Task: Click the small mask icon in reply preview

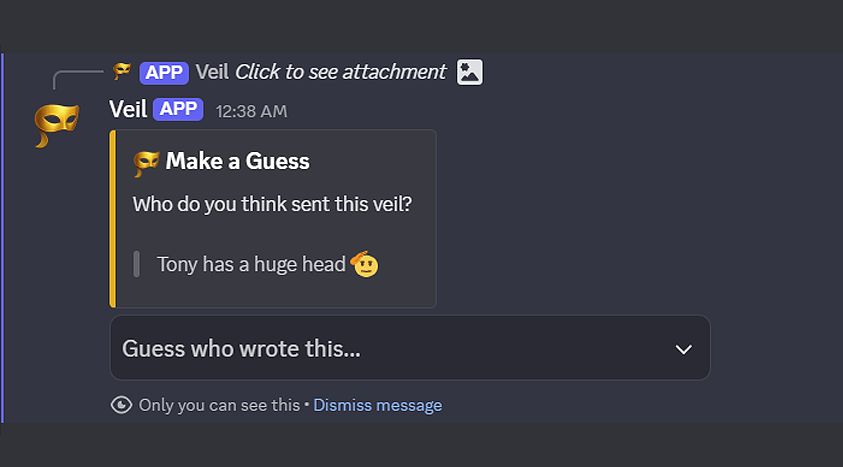Action: pos(122,71)
